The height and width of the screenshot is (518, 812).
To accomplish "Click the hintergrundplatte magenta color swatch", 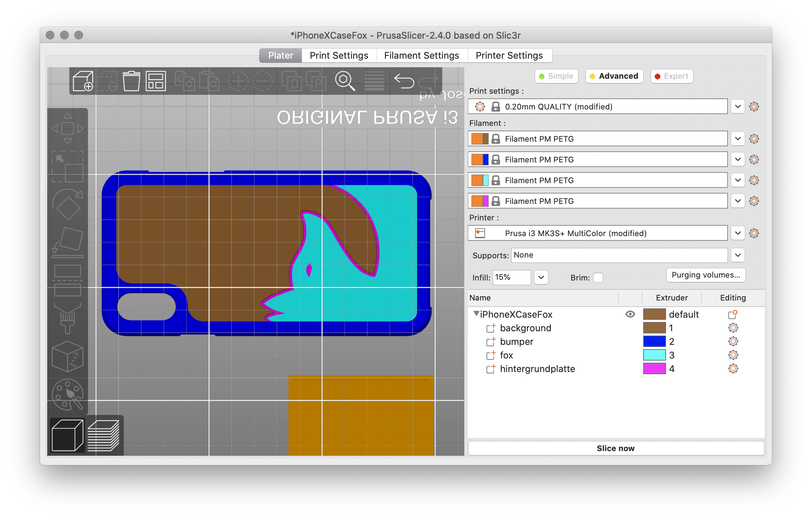I will (x=654, y=368).
